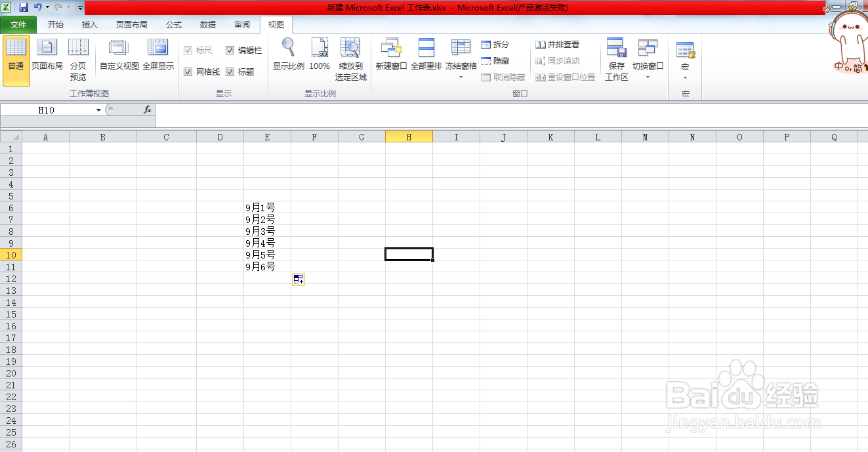Open the Review tab (审阅)
The height and width of the screenshot is (452, 868).
(242, 25)
